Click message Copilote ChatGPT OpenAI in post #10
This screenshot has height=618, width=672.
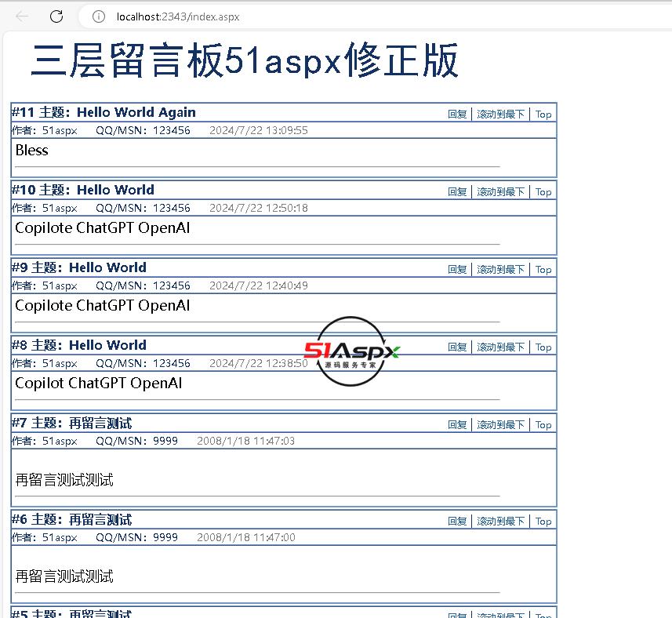coord(103,228)
